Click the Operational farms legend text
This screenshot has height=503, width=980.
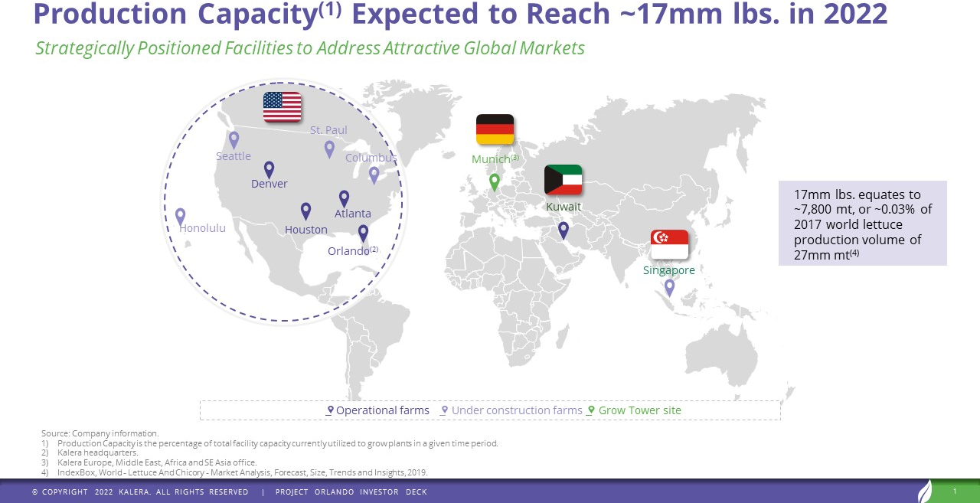pos(383,410)
